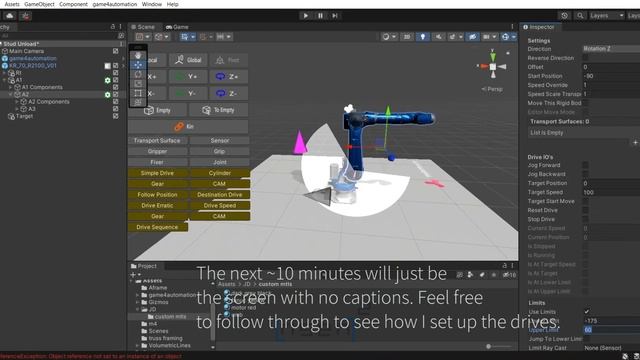Click the Kin button

pyautogui.click(x=188, y=127)
